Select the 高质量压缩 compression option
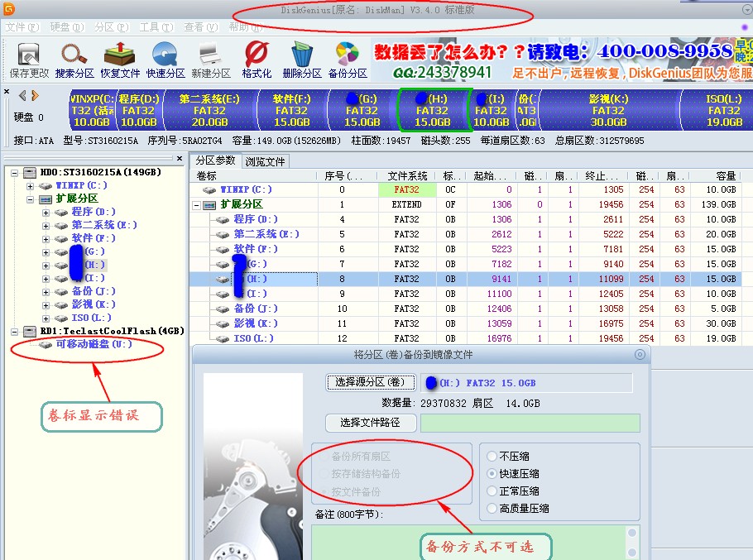This screenshot has height=560, width=753. click(x=518, y=509)
